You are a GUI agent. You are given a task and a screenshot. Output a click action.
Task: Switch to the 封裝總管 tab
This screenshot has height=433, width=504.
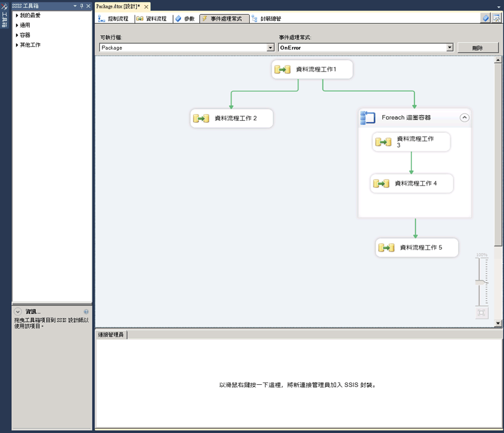[266, 19]
